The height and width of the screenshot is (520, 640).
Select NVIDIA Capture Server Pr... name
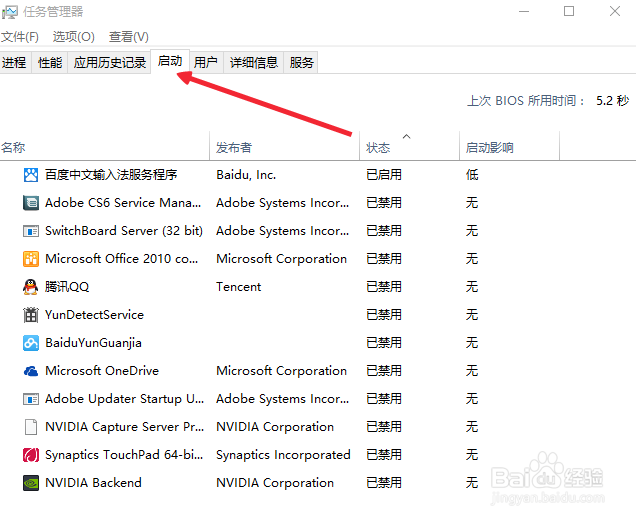(x=124, y=427)
